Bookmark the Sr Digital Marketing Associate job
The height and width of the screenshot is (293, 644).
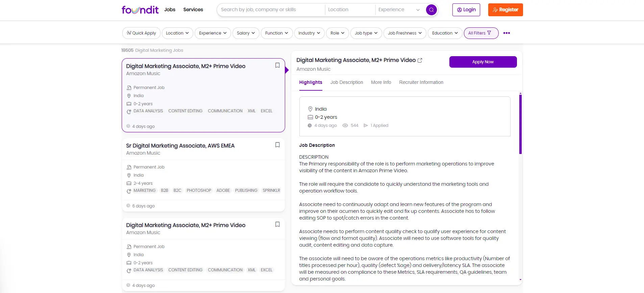point(277,145)
